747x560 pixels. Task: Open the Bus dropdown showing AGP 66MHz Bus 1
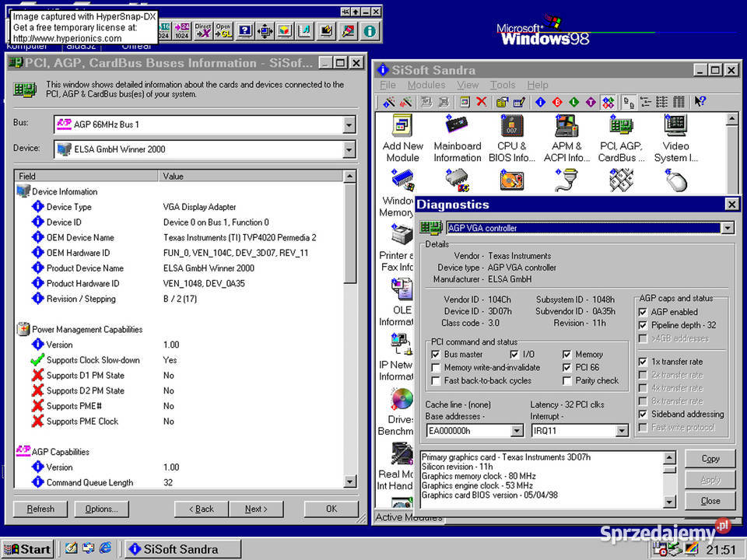tap(349, 124)
